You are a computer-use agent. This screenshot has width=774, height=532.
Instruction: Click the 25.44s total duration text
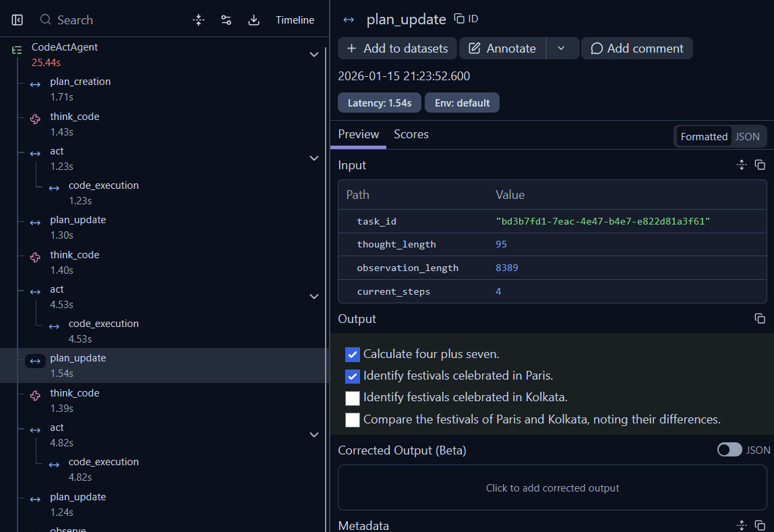[46, 63]
